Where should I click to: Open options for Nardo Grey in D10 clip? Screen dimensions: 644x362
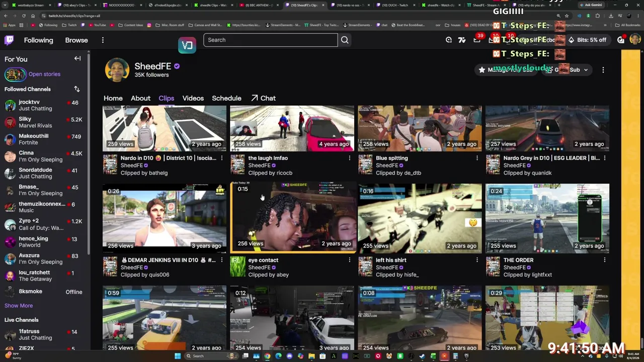coord(605,158)
